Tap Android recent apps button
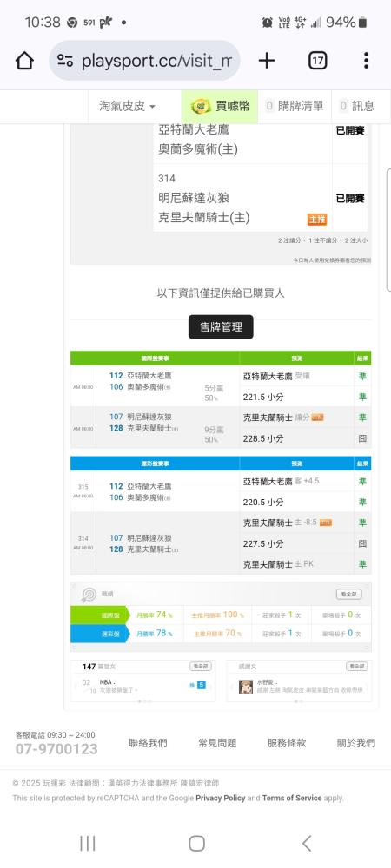The width and height of the screenshot is (391, 868). (88, 843)
